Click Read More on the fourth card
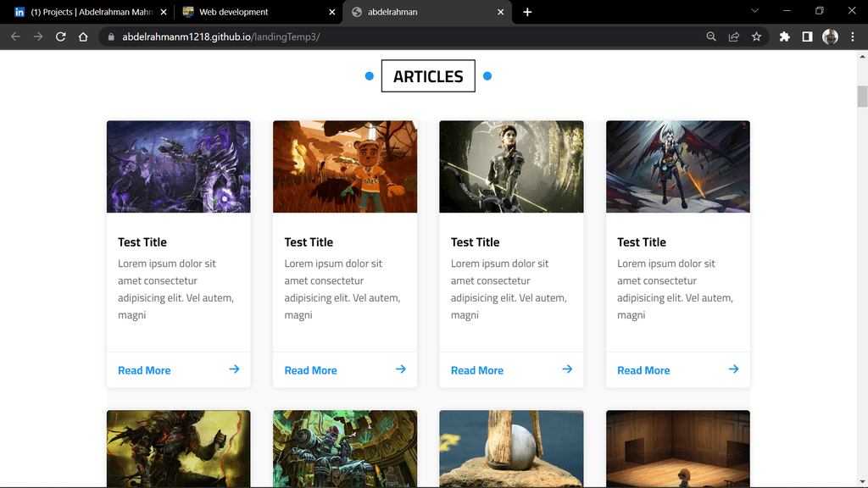The width and height of the screenshot is (868, 488). (643, 370)
